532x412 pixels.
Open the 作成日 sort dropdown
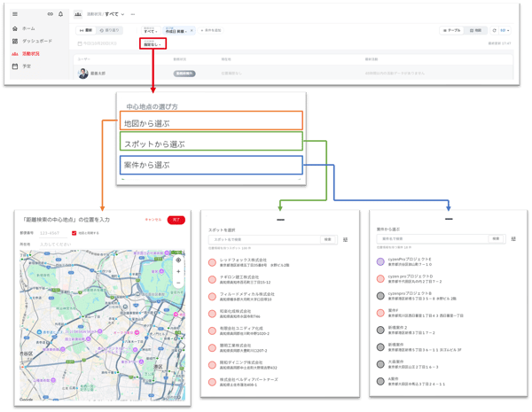pos(176,30)
